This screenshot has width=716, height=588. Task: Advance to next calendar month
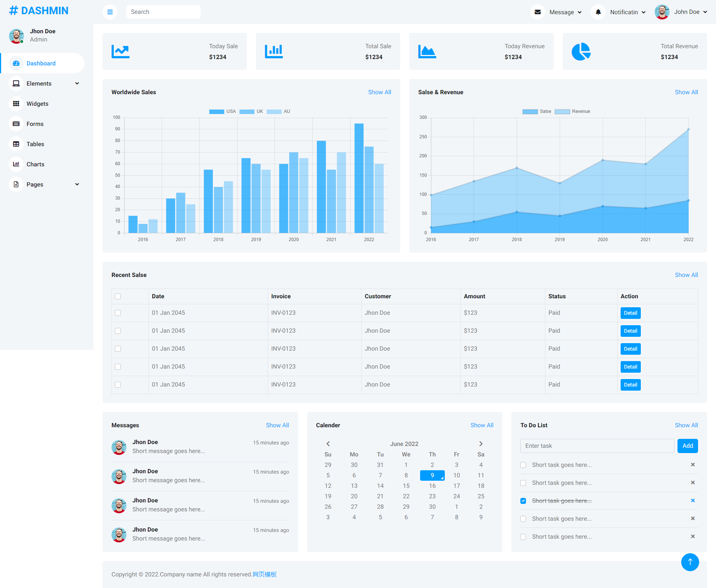coord(481,444)
